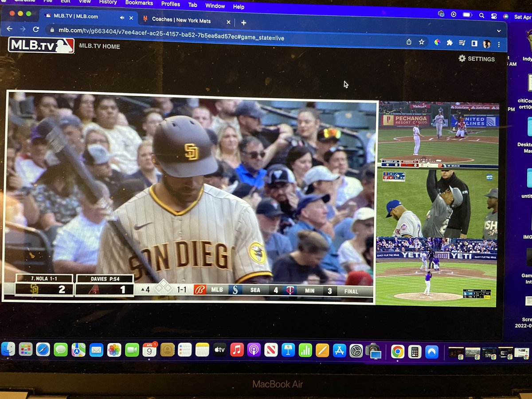Viewport: 532px width, 399px height.
Task: Open the media control playlist icon
Action: pos(462,43)
